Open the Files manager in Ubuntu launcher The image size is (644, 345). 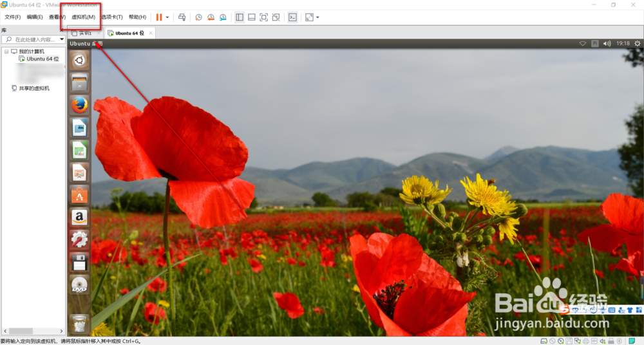click(79, 82)
